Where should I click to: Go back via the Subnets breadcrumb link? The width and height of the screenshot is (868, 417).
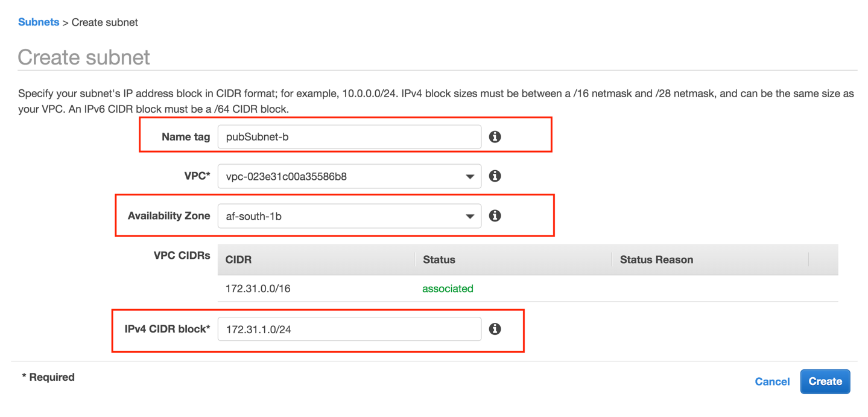tap(39, 22)
